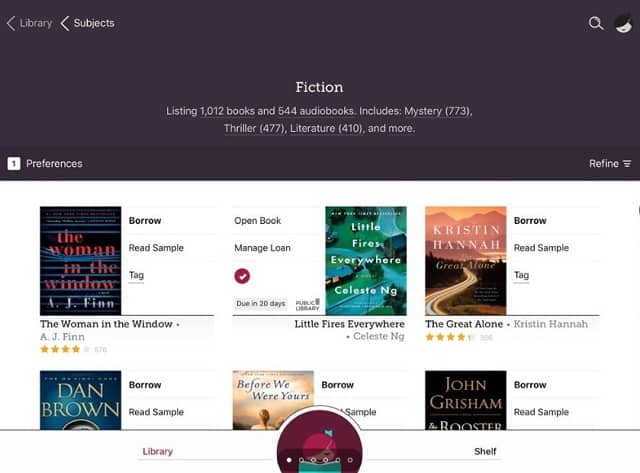The image size is (640, 473).
Task: Open the Celeste Ng author link
Action: coord(379,336)
